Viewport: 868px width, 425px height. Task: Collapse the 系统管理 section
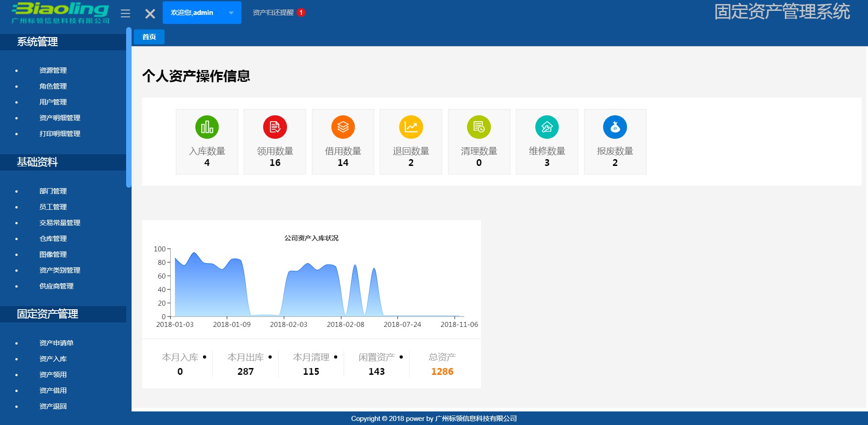click(x=37, y=42)
